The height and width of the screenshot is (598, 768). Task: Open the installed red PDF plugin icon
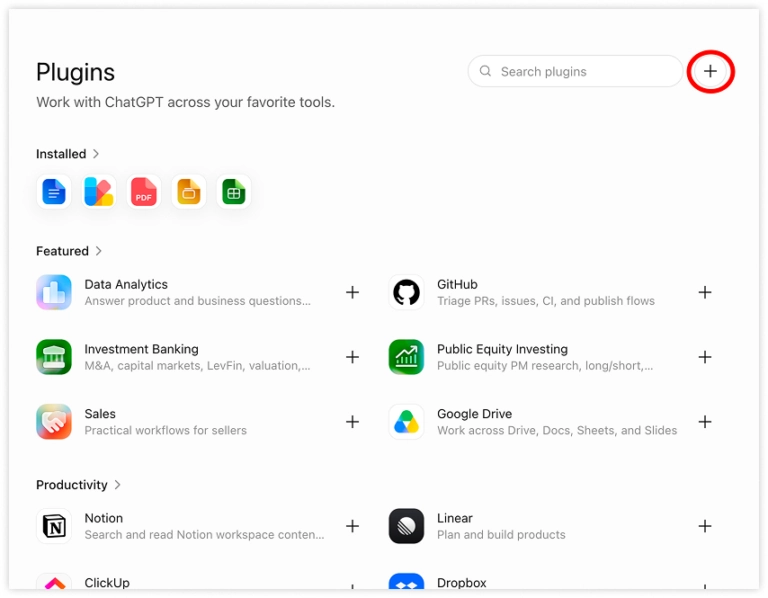tap(144, 191)
